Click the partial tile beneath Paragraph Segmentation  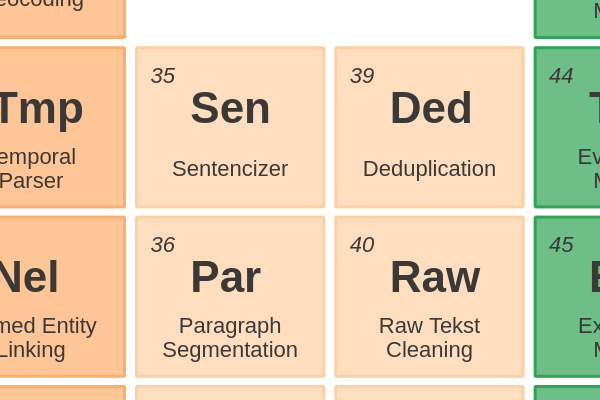230,393
